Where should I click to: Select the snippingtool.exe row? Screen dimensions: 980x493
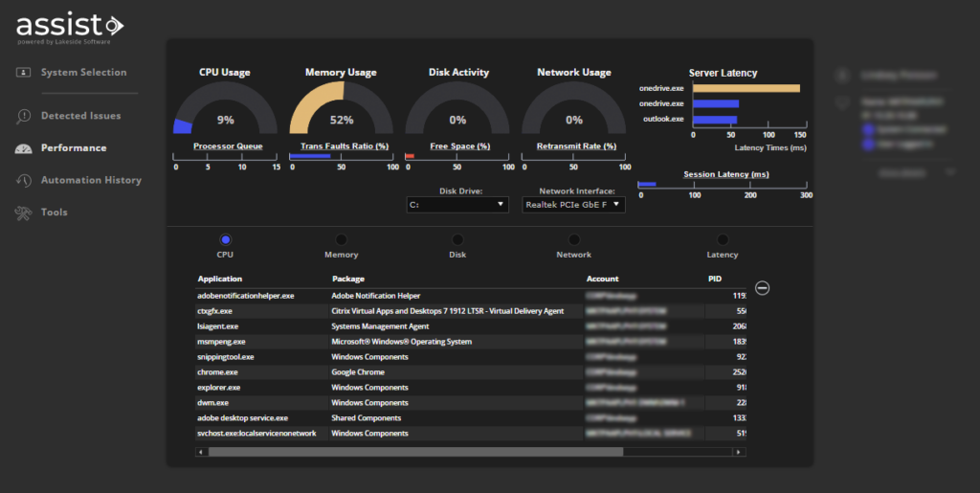click(471, 357)
